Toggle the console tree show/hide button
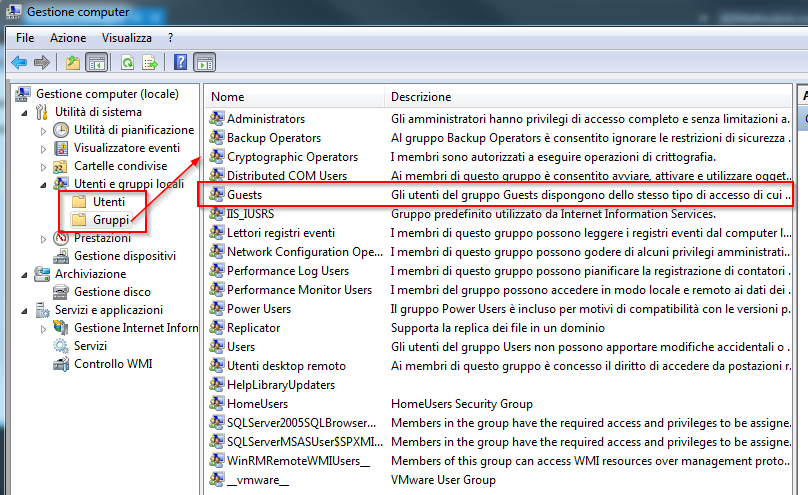The width and height of the screenshot is (808, 495). click(x=97, y=62)
